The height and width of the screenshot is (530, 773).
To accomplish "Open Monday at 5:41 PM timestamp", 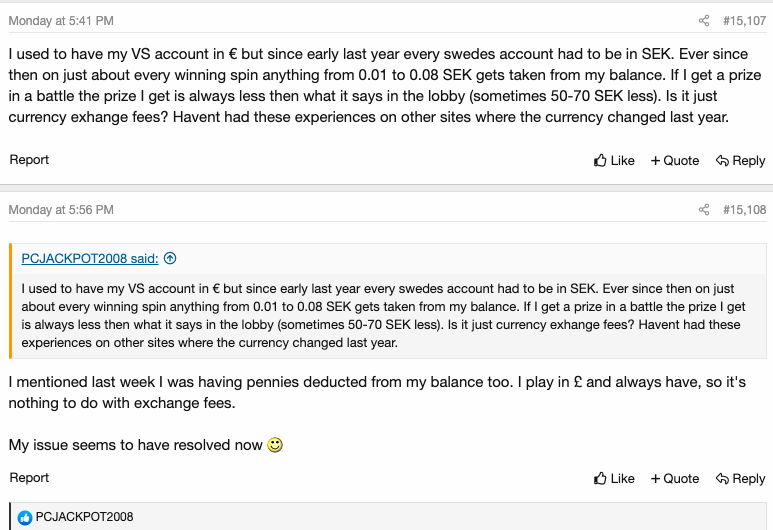I will [61, 21].
